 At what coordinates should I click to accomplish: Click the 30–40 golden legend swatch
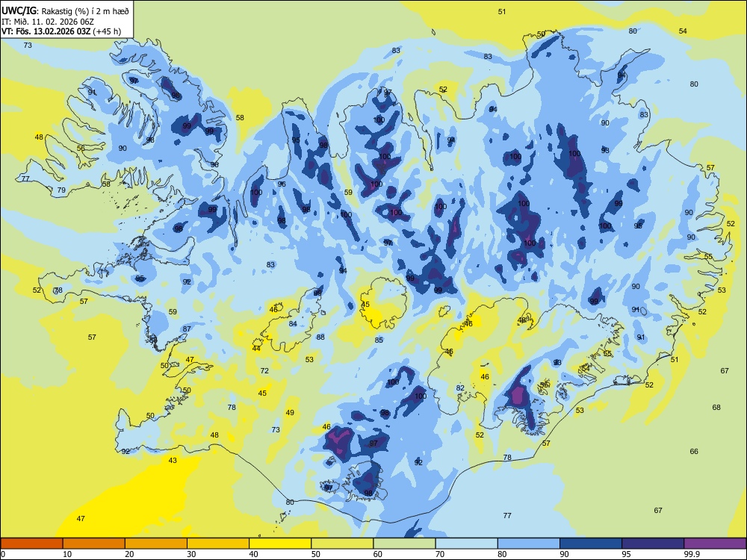[x=218, y=544]
